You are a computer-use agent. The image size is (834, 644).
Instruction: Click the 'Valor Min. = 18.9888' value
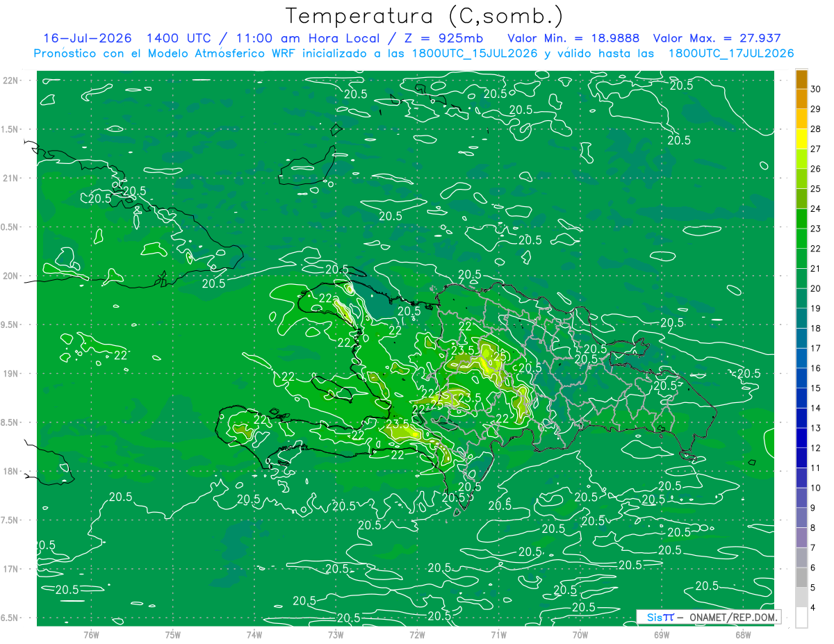pyautogui.click(x=573, y=38)
